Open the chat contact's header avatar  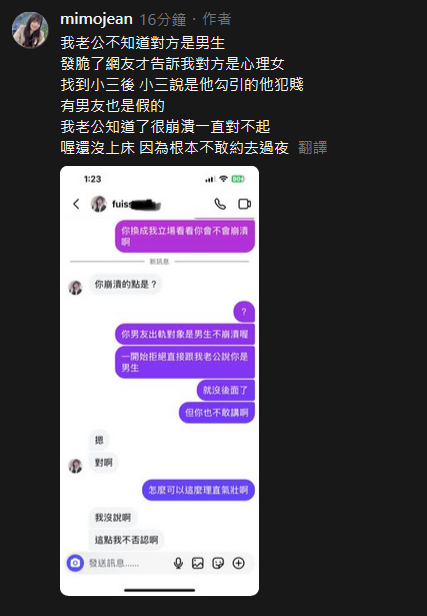(x=99, y=204)
